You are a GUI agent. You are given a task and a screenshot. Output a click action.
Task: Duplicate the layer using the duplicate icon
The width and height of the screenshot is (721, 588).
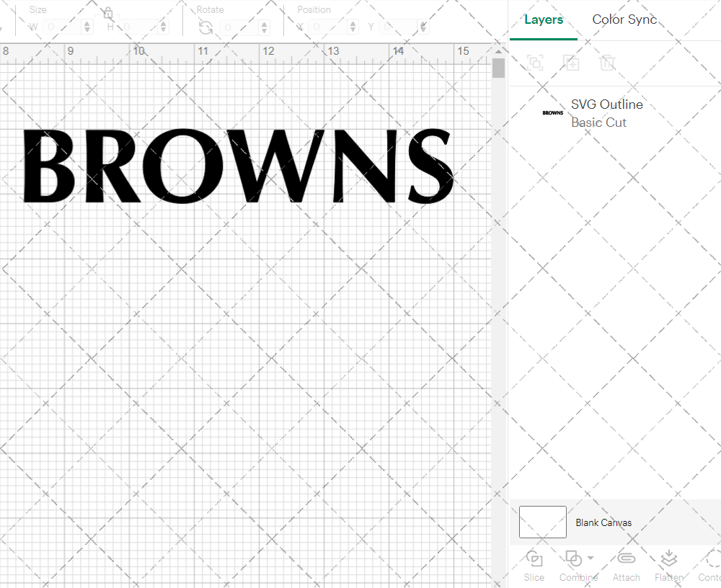click(572, 63)
